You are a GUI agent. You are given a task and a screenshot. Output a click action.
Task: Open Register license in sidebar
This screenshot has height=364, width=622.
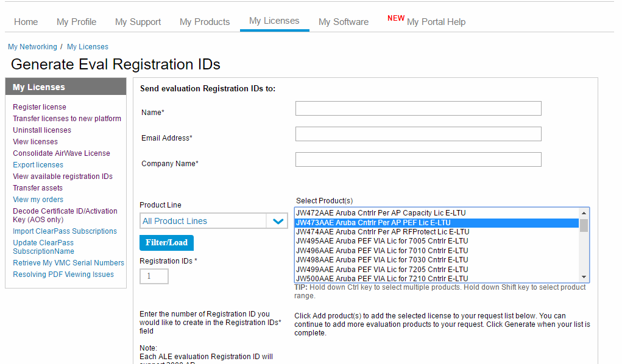[39, 107]
